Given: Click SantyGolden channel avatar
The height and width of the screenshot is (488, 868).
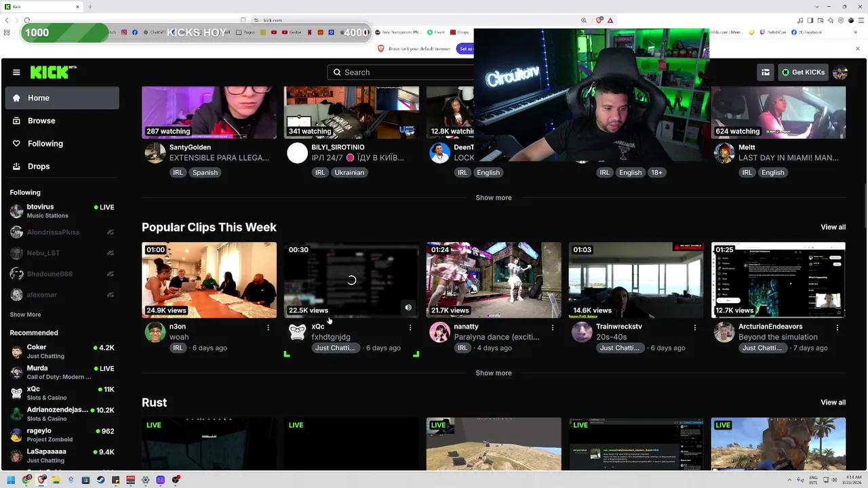Looking at the screenshot, I should (155, 153).
